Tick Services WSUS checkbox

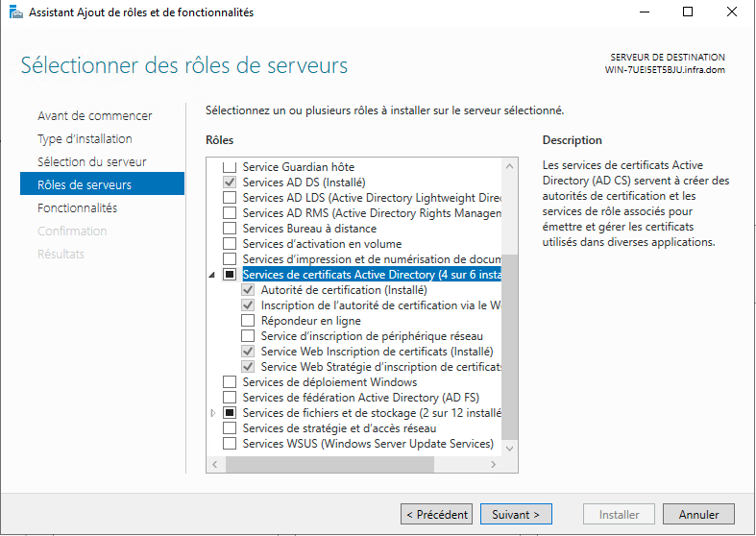click(x=230, y=444)
